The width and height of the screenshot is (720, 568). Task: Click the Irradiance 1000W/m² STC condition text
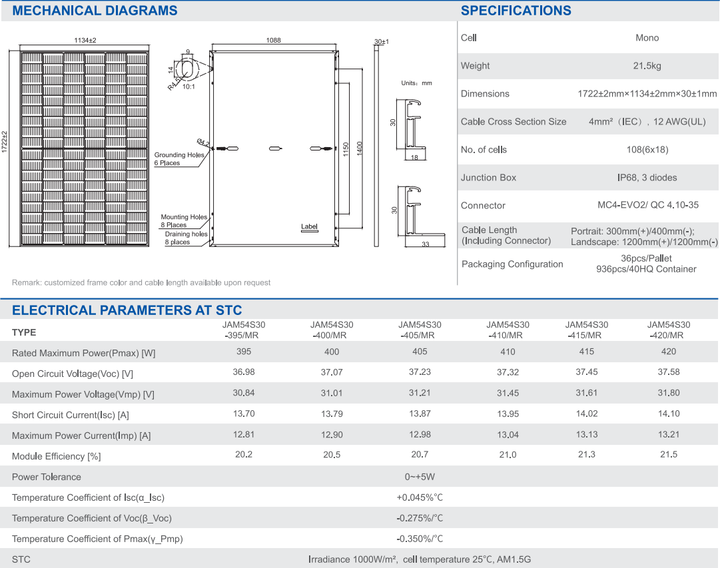[x=419, y=560]
